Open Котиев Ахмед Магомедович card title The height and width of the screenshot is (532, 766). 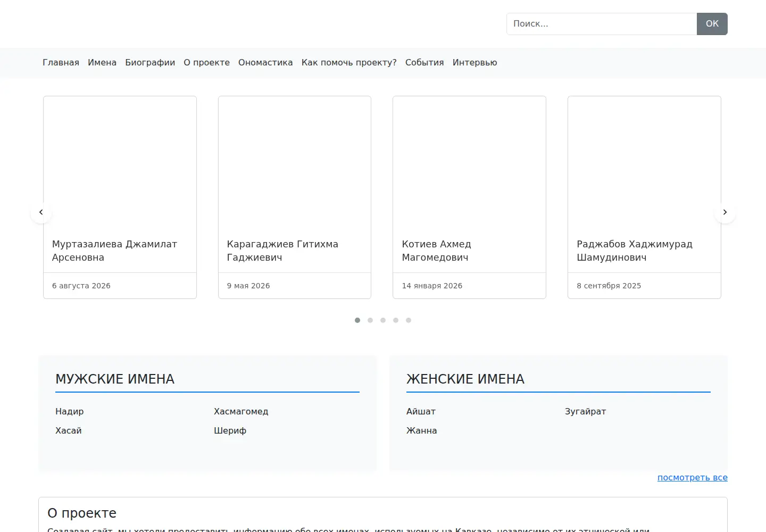436,251
